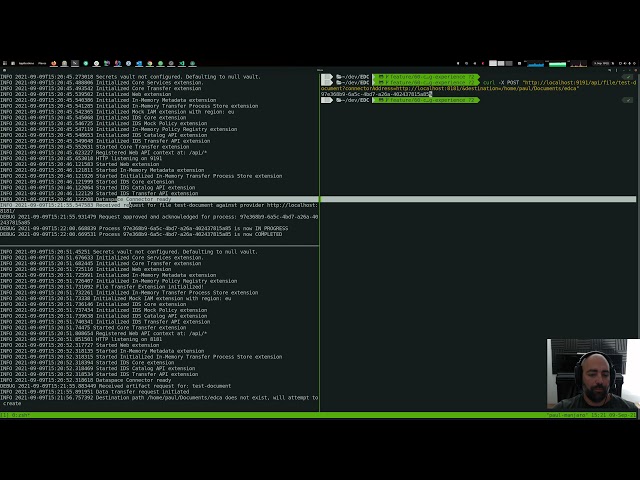Open the file manager icon beside Firefox

tap(64, 63)
